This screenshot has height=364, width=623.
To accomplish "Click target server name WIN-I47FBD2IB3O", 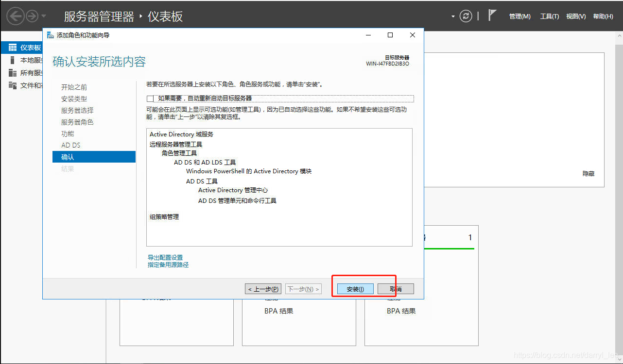I will 388,64.
